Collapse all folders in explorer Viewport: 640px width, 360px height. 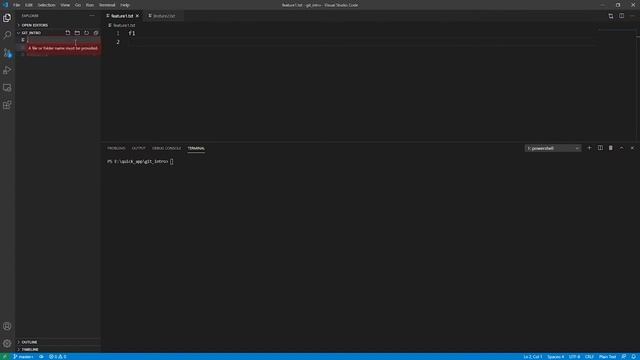pyautogui.click(x=96, y=33)
